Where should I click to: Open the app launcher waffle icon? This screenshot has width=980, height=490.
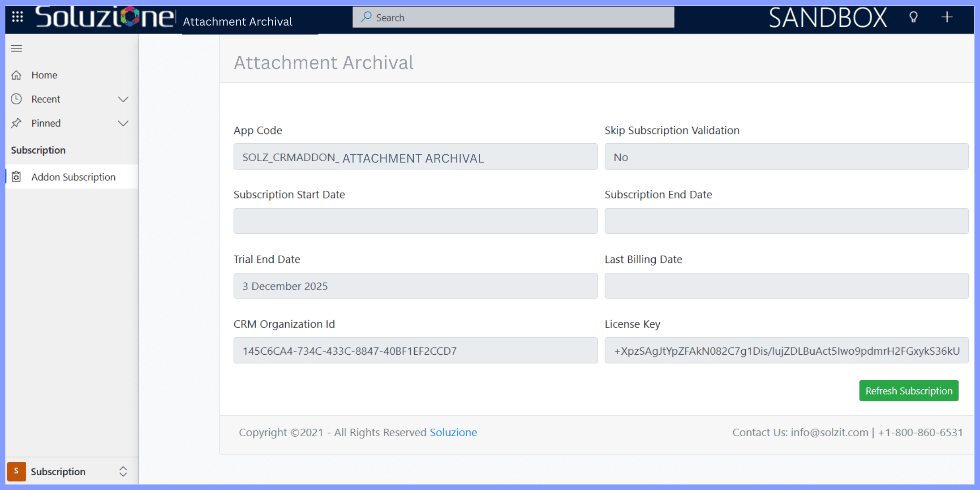[17, 16]
